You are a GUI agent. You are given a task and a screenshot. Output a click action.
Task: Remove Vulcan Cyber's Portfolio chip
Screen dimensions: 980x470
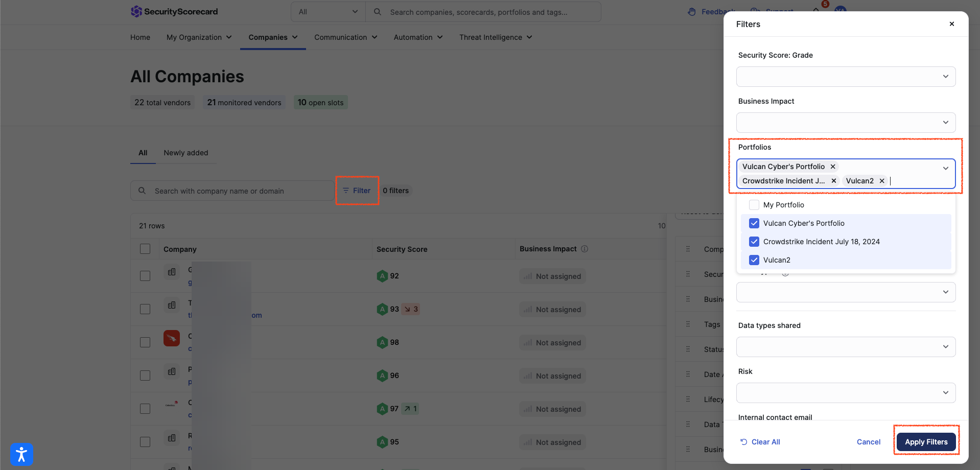[833, 167]
